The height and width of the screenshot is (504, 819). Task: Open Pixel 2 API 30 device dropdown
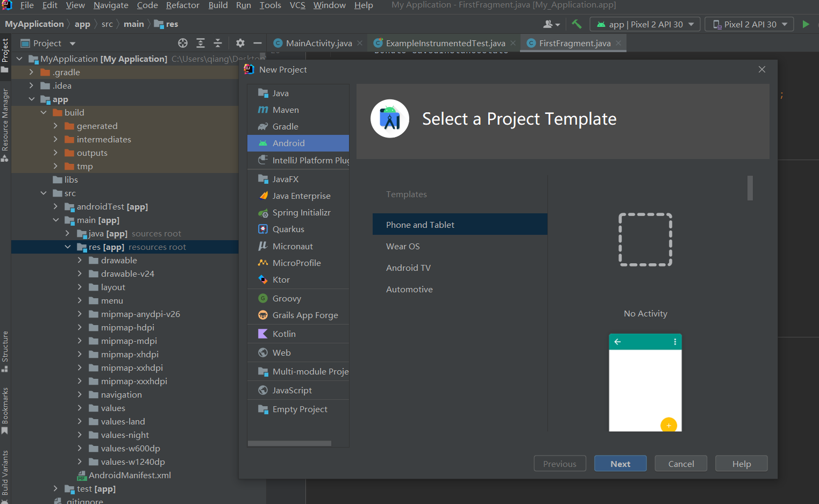(749, 24)
